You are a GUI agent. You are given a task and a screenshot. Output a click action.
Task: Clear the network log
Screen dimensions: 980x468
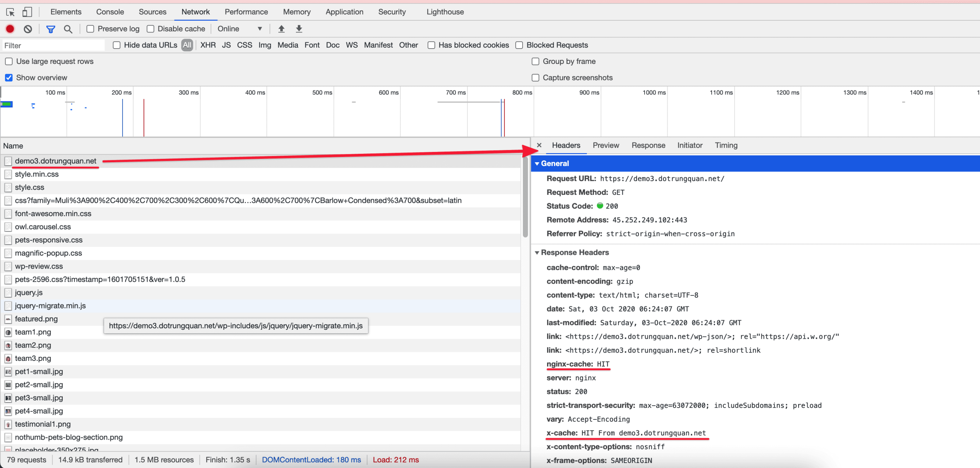(28, 29)
